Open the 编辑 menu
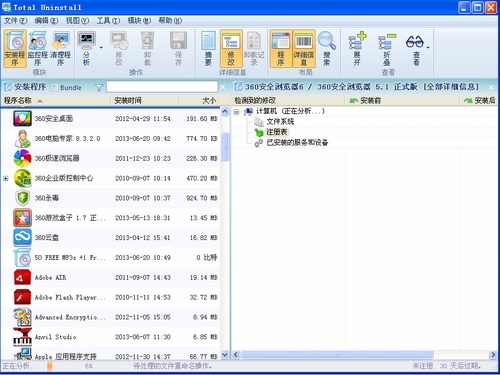 [46, 21]
